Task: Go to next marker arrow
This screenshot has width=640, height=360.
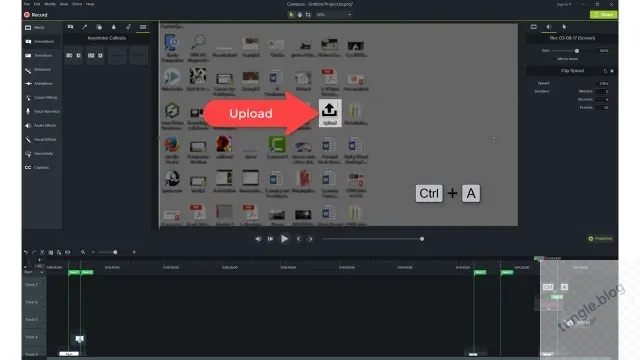Action: coord(311,239)
